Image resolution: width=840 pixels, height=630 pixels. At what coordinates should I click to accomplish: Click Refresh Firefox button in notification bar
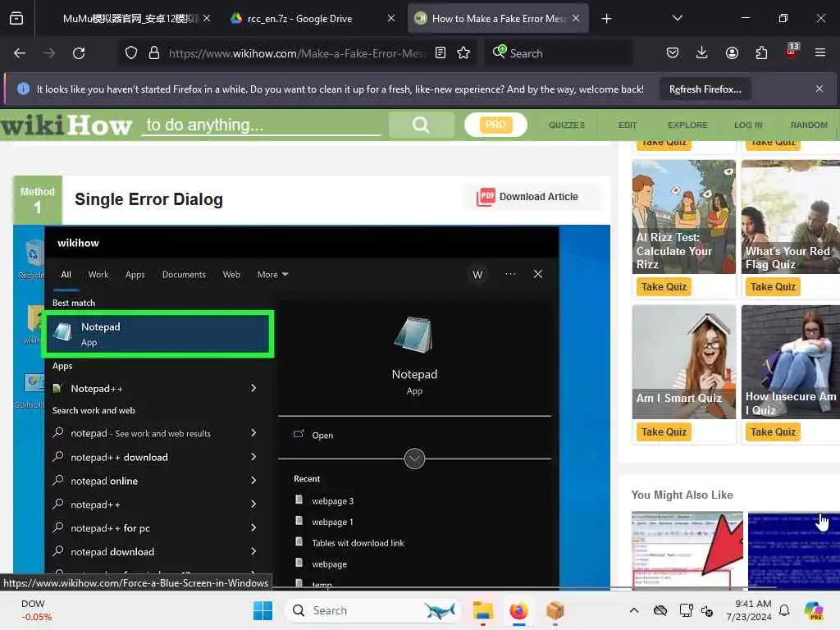click(705, 89)
